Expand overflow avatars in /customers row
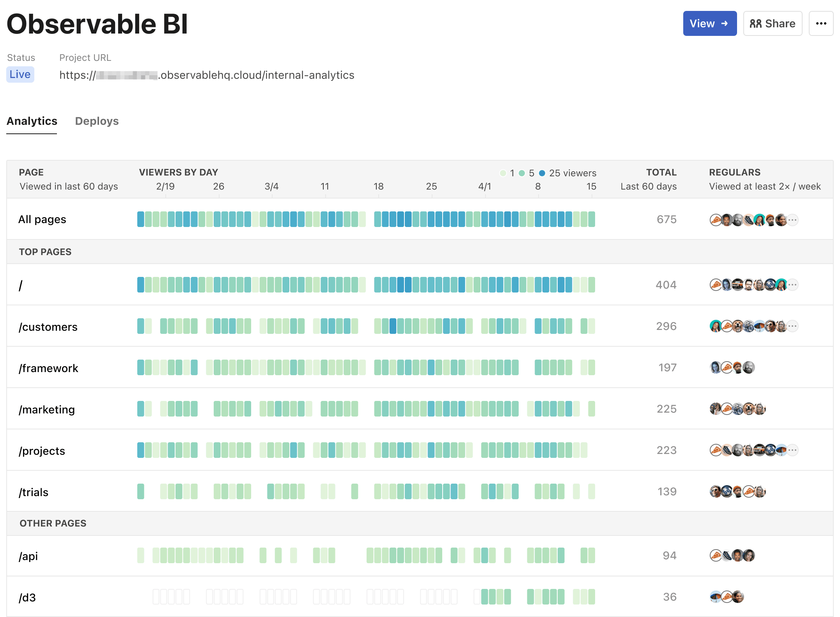 (792, 326)
